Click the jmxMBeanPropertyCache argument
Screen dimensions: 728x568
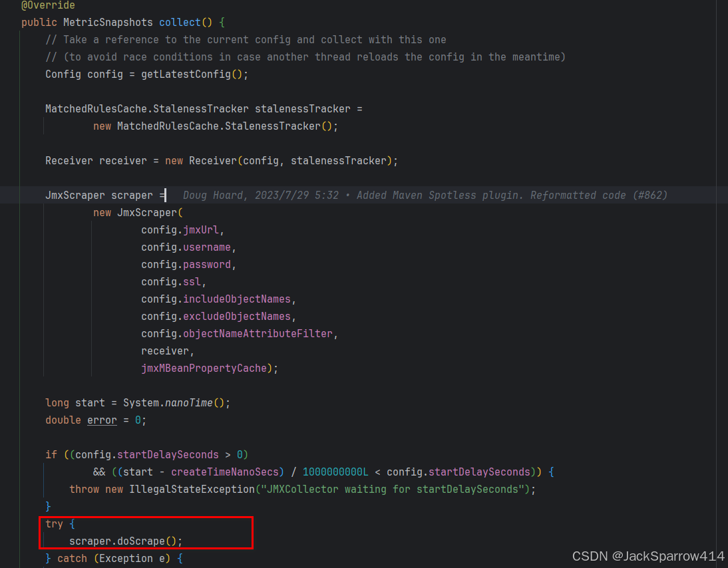204,368
